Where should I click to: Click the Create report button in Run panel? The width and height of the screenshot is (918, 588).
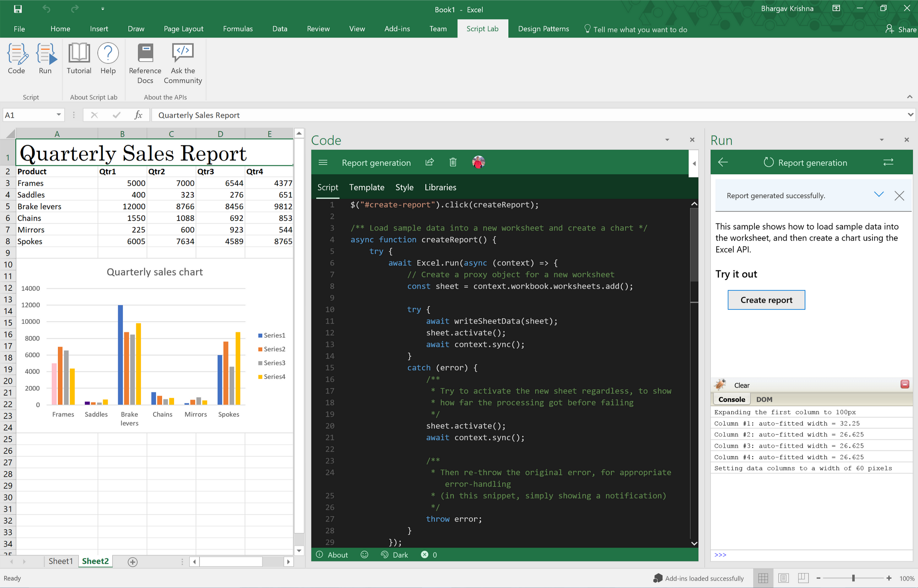766,300
